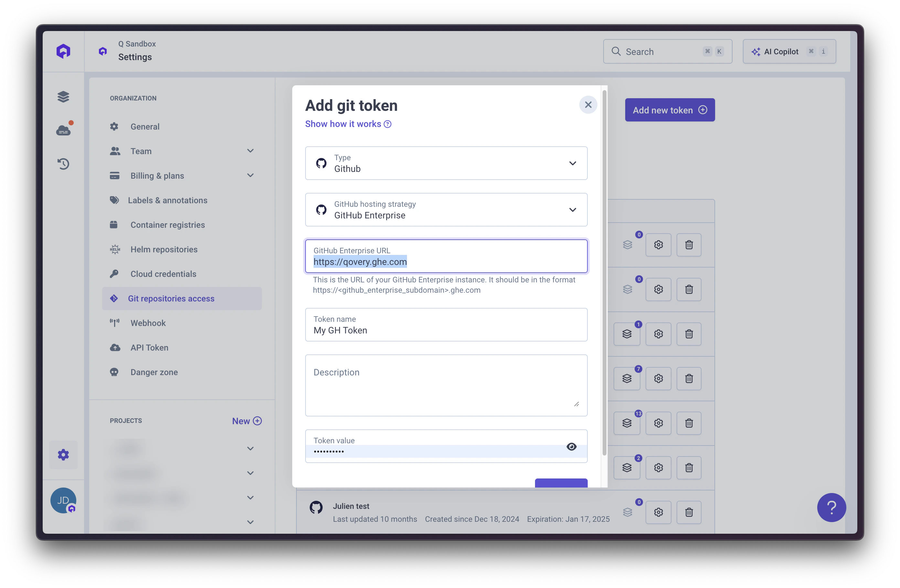Click the Qovery logo at top left
This screenshot has height=588, width=900.
coord(63,51)
